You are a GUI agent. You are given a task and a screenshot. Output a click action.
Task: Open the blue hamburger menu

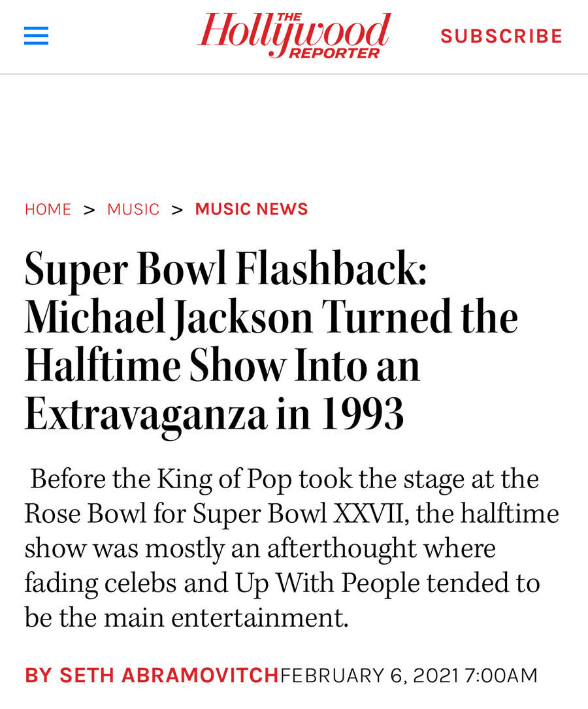tap(36, 36)
